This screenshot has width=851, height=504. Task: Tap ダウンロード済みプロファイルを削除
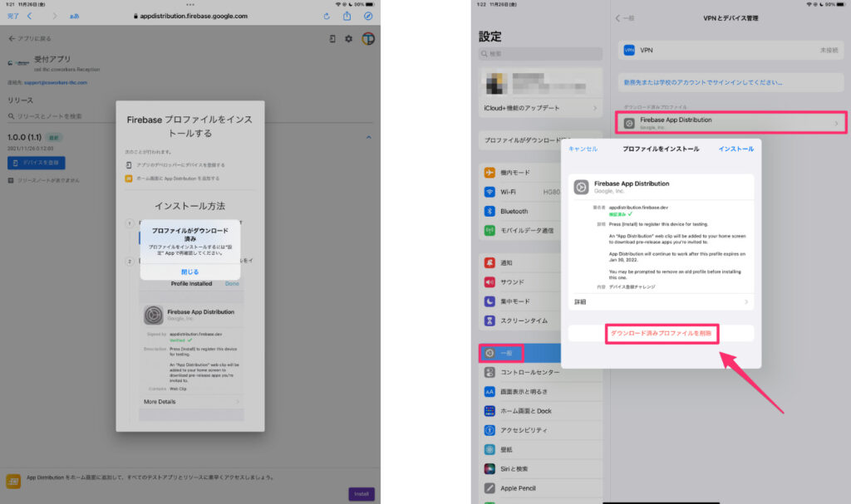[661, 333]
